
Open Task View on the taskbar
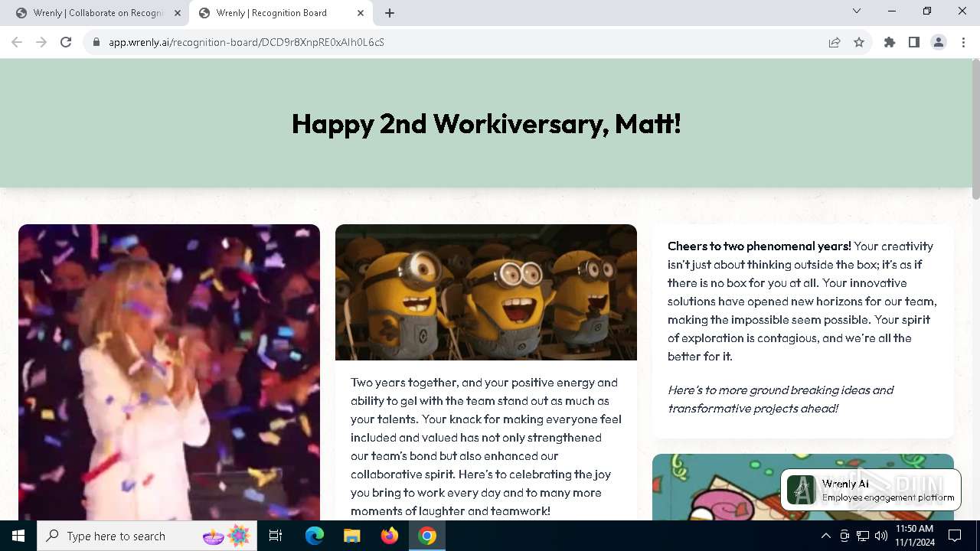pyautogui.click(x=276, y=536)
